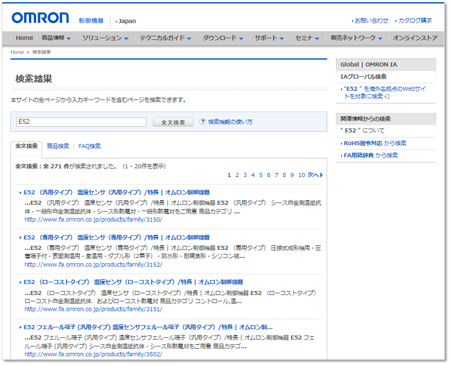Click the E52 global sites search link in sidebar
This screenshot has width=450, height=365.
(384, 92)
